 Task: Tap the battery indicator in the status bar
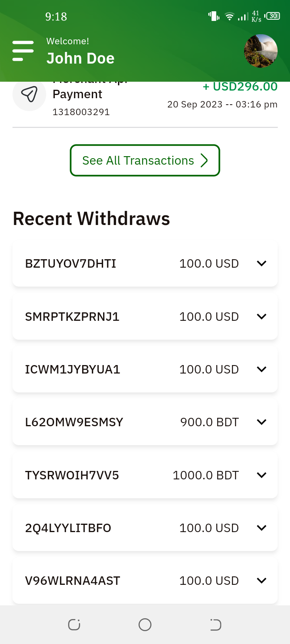tap(273, 16)
